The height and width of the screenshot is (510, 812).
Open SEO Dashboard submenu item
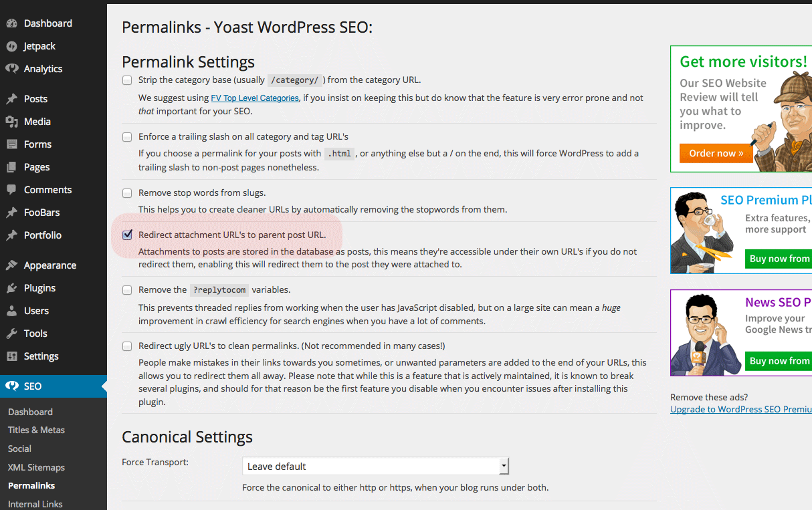[x=30, y=412]
